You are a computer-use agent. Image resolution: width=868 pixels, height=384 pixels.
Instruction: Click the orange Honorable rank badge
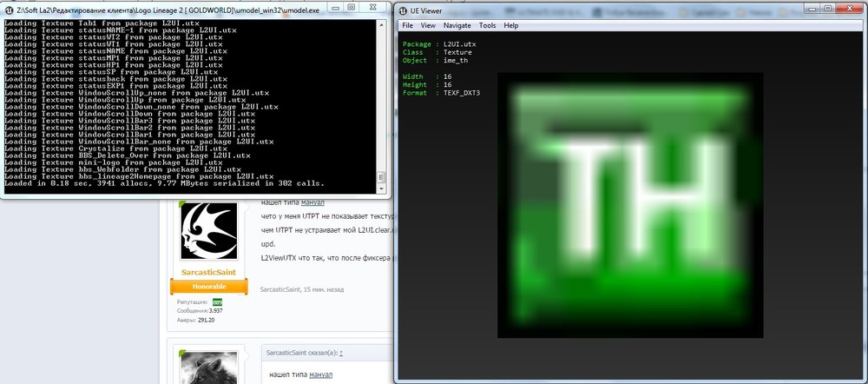click(x=208, y=287)
